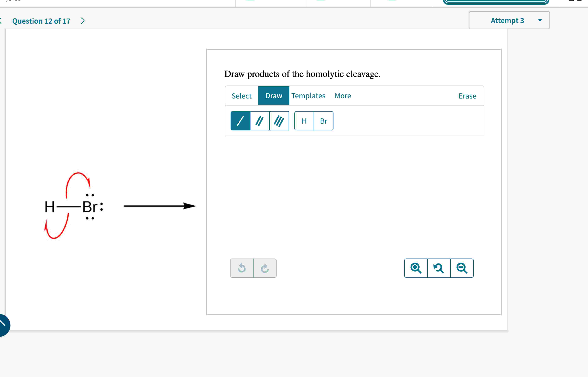Open the Templates tab
This screenshot has height=377, width=588.
pos(308,96)
